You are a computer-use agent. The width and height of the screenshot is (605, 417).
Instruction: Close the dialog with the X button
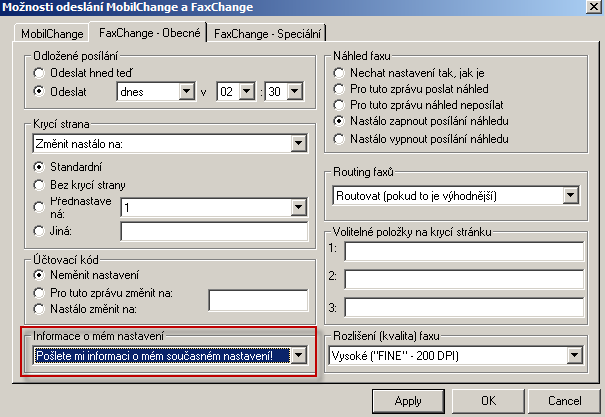pos(594,7)
